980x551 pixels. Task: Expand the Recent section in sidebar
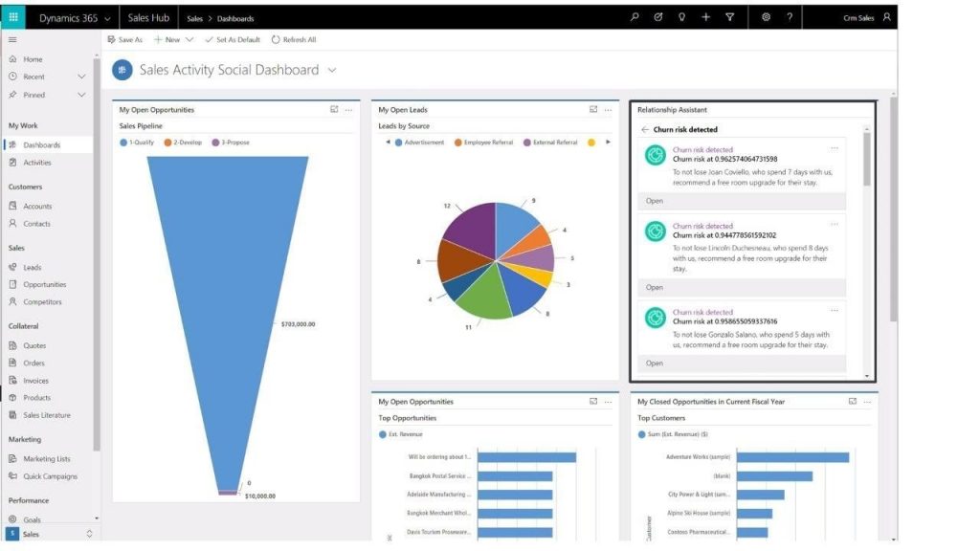[x=81, y=77]
